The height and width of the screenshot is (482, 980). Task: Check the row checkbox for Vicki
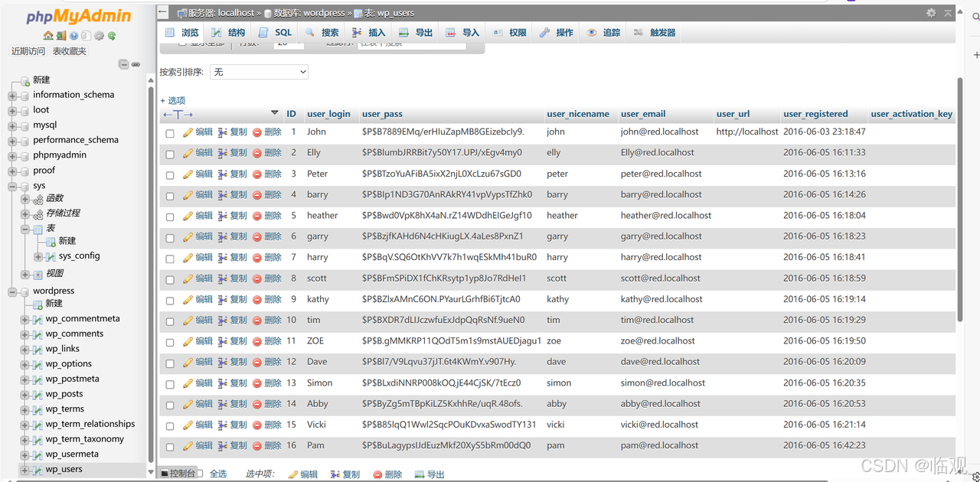pyautogui.click(x=170, y=425)
